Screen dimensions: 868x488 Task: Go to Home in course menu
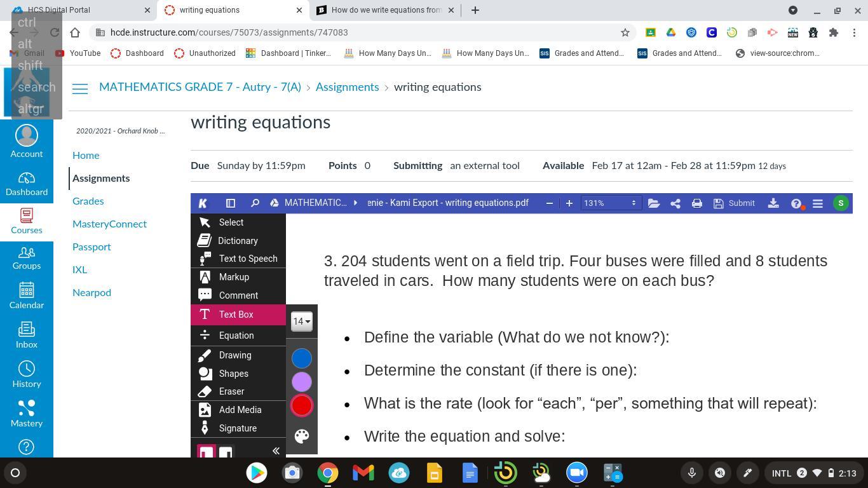pos(86,155)
